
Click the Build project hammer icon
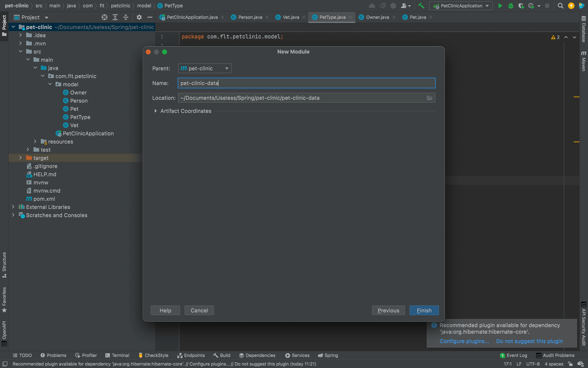point(421,6)
